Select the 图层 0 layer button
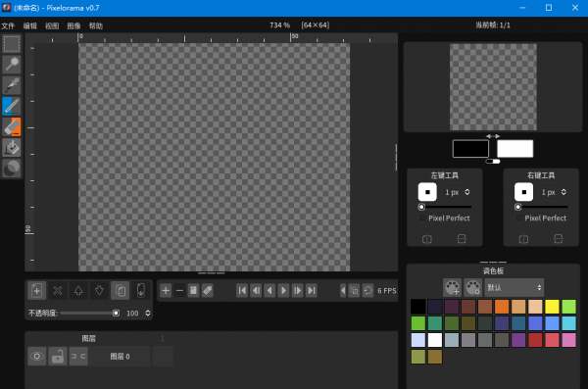 coord(120,356)
